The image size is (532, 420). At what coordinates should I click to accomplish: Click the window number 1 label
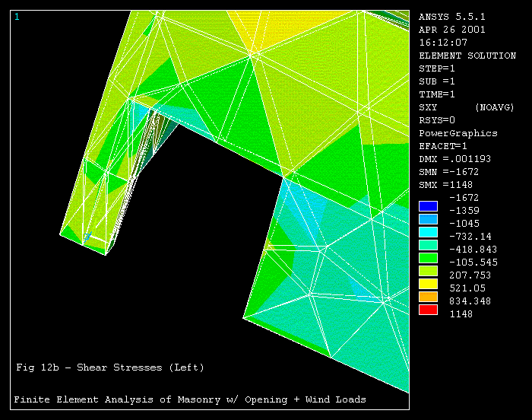(17, 17)
